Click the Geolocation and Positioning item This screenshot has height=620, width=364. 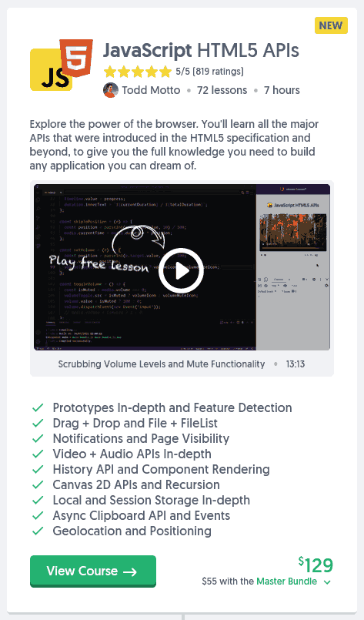coord(132,531)
